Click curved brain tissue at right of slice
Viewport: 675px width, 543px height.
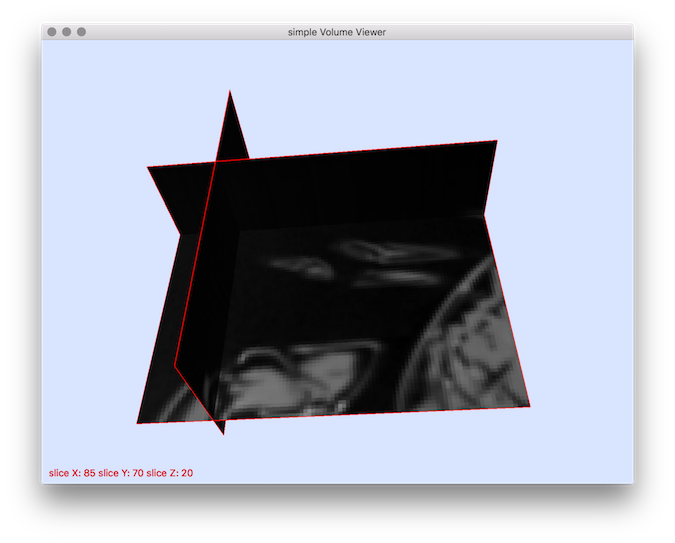[x=475, y=340]
